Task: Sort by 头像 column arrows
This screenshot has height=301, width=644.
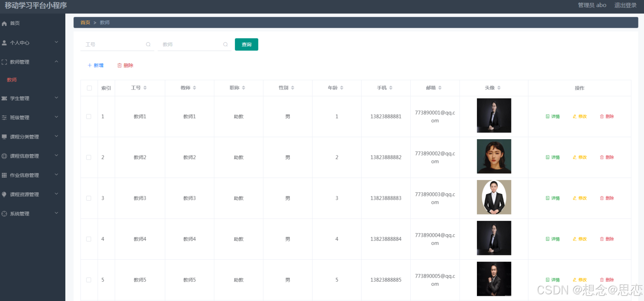Action: 499,88
